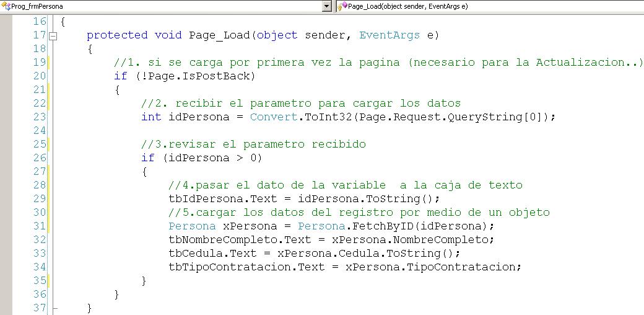The width and height of the screenshot is (644, 315).
Task: Click the comment '//3.revisar el parametro recibido'
Action: 253,144
